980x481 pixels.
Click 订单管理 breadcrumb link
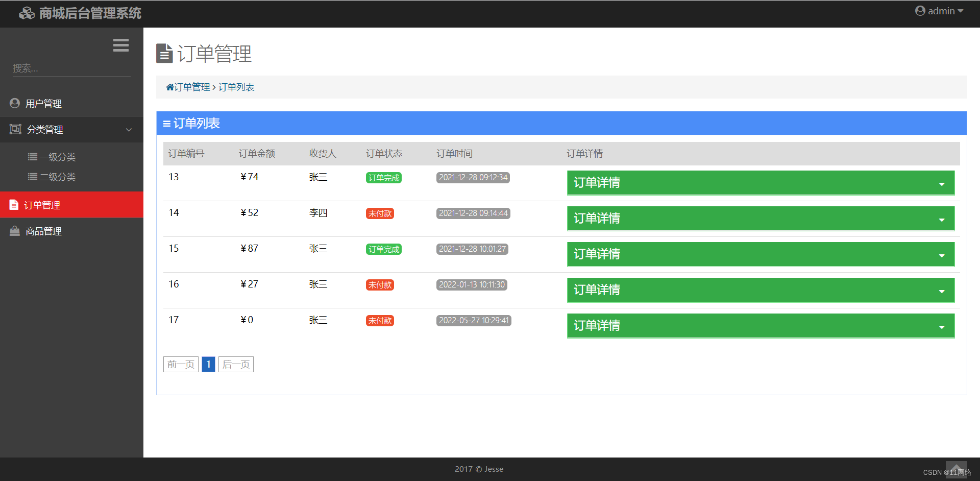[192, 87]
